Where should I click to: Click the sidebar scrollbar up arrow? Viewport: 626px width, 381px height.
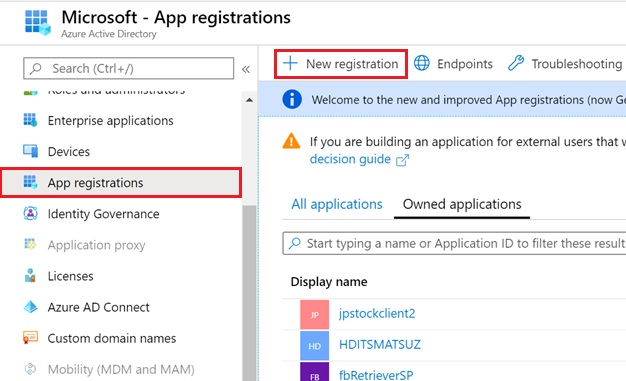pyautogui.click(x=250, y=100)
